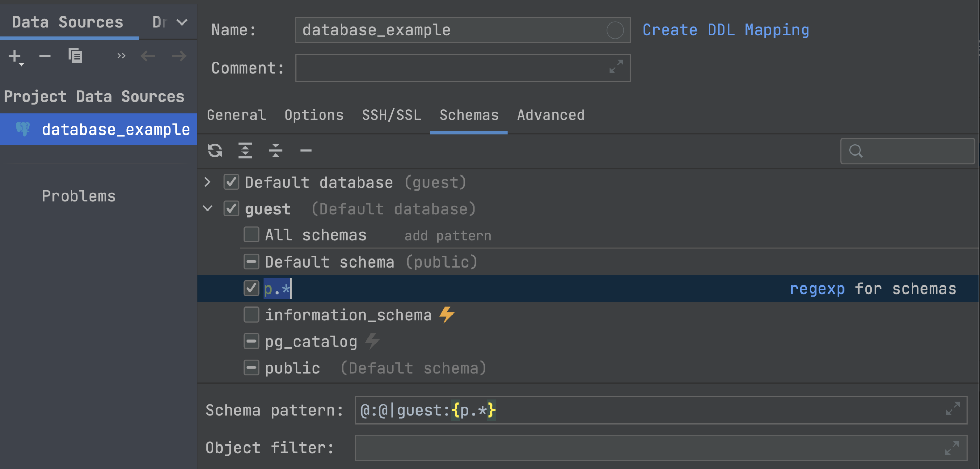
Task: Enable the information_schema checkbox
Action: (251, 315)
